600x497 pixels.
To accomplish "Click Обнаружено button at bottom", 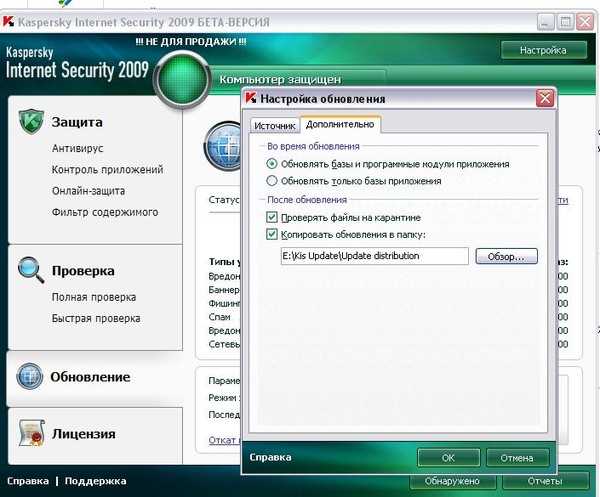I will tap(452, 481).
